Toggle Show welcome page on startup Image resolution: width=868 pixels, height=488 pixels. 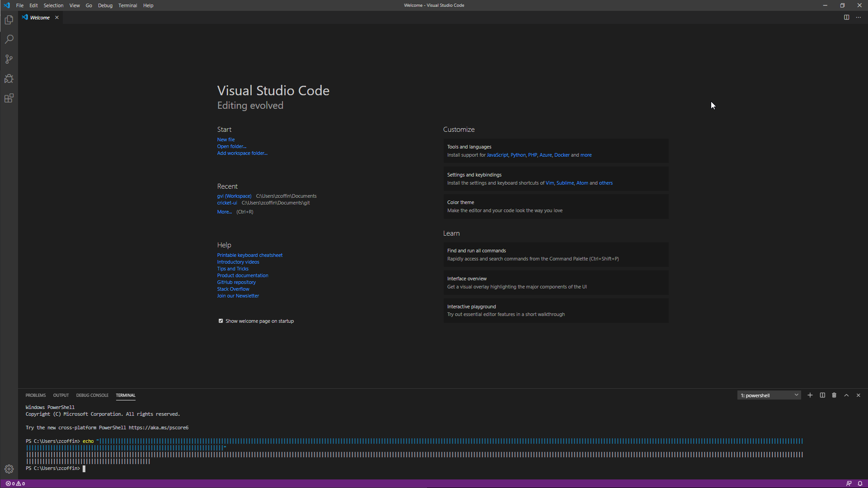[x=221, y=321]
